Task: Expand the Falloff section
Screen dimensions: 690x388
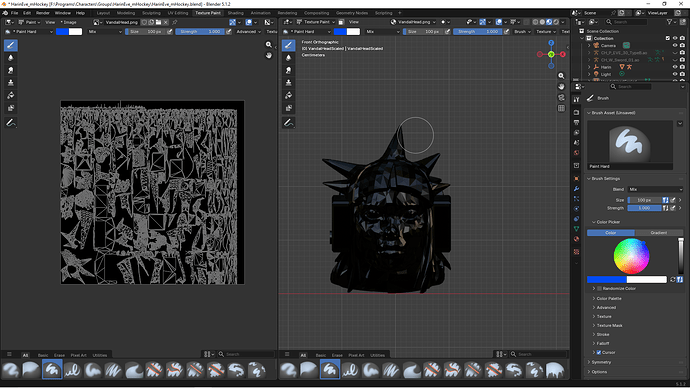Action: tap(603, 343)
